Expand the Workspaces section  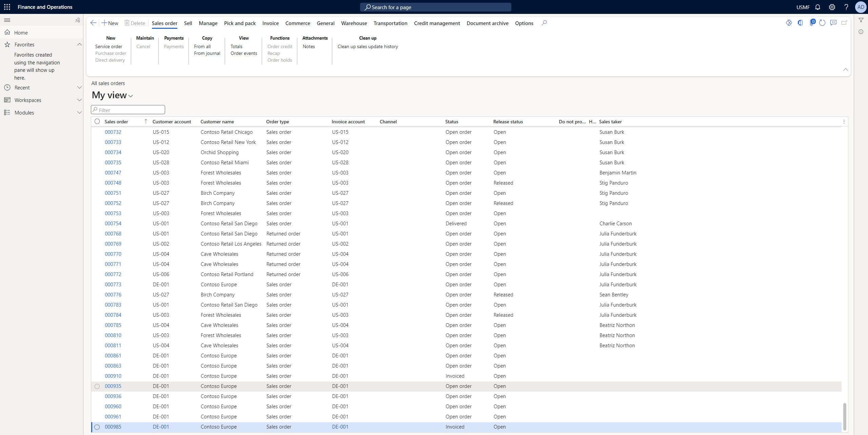click(79, 100)
